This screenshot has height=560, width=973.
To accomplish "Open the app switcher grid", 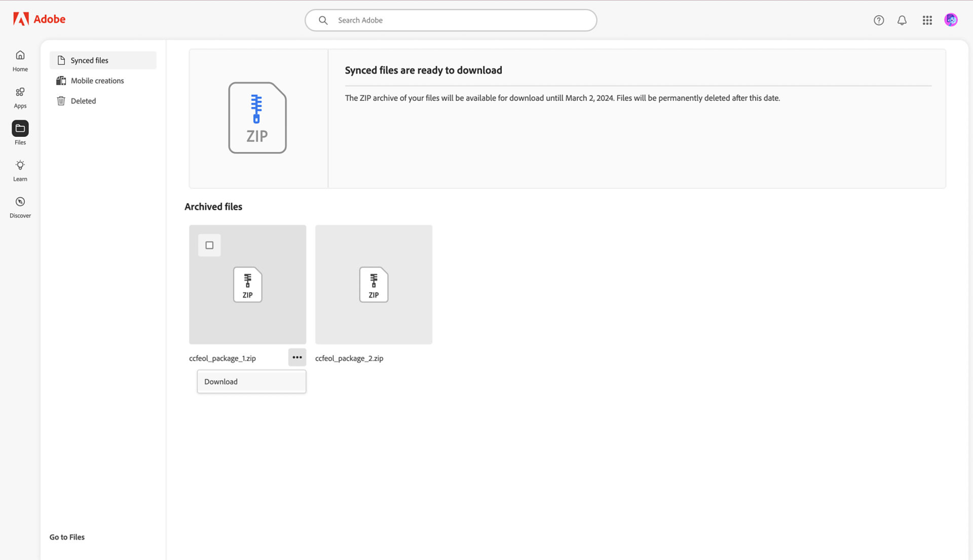I will pyautogui.click(x=927, y=20).
